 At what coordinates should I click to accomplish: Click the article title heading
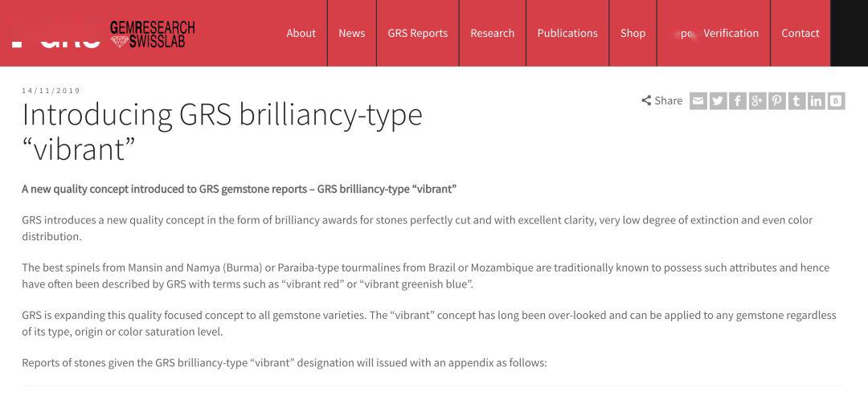[x=222, y=132]
